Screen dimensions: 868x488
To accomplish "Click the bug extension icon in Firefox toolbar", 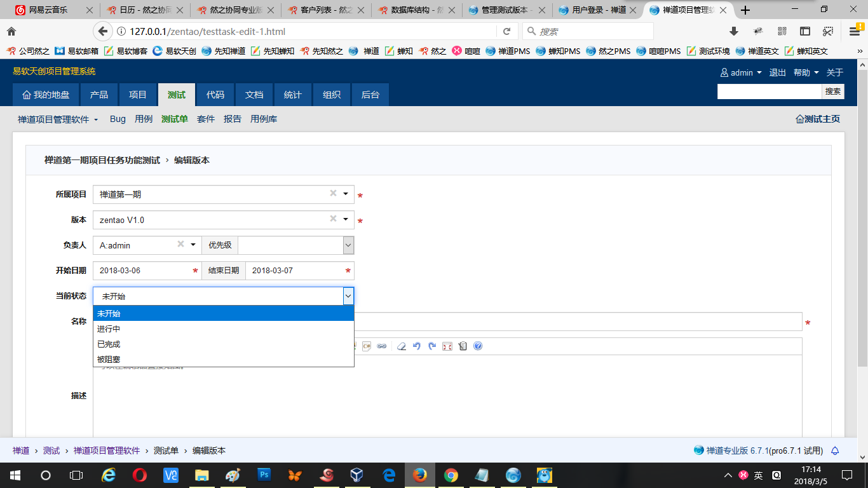I will (x=758, y=31).
